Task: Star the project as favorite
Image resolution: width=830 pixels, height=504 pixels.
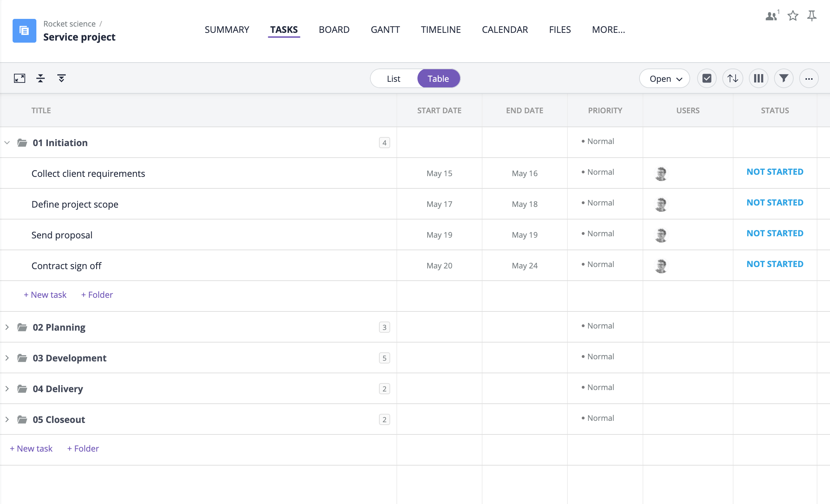Action: [793, 16]
